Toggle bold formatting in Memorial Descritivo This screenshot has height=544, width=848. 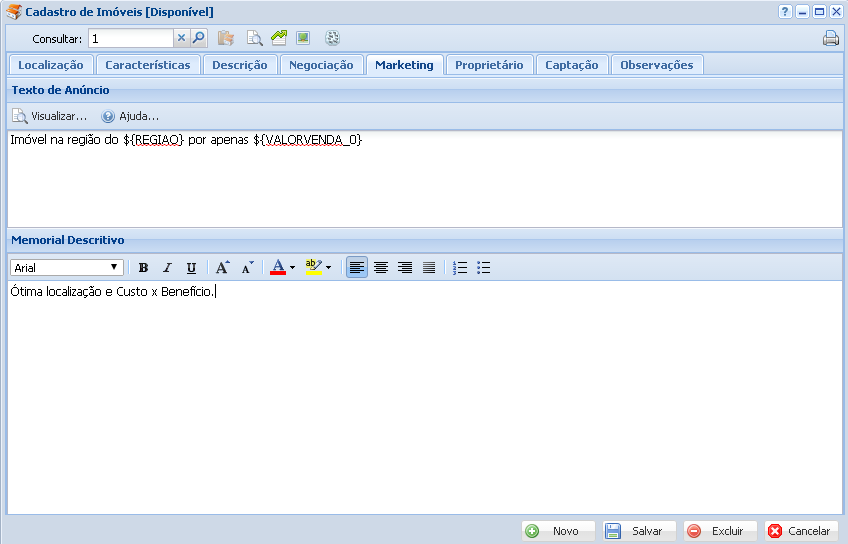tap(143, 268)
